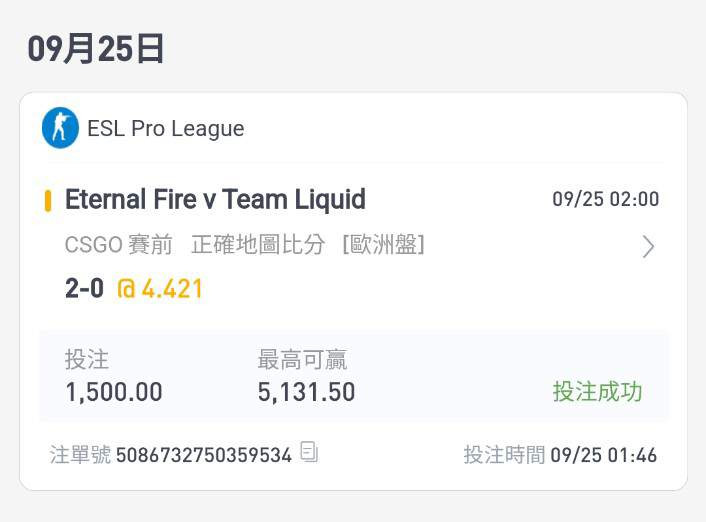Click the CSGO game icon

point(60,128)
